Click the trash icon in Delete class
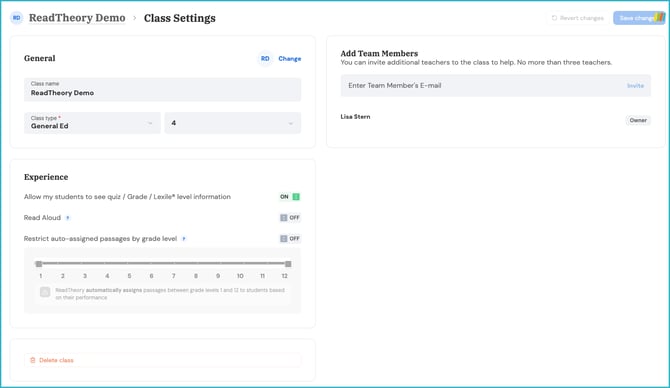This screenshot has width=670, height=388. (x=33, y=360)
